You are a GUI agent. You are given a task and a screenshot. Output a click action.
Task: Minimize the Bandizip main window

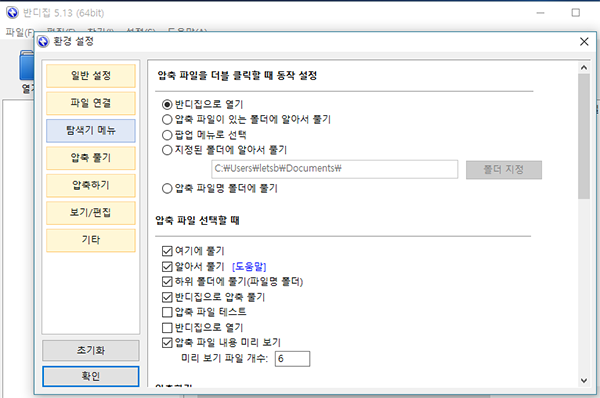540,13
